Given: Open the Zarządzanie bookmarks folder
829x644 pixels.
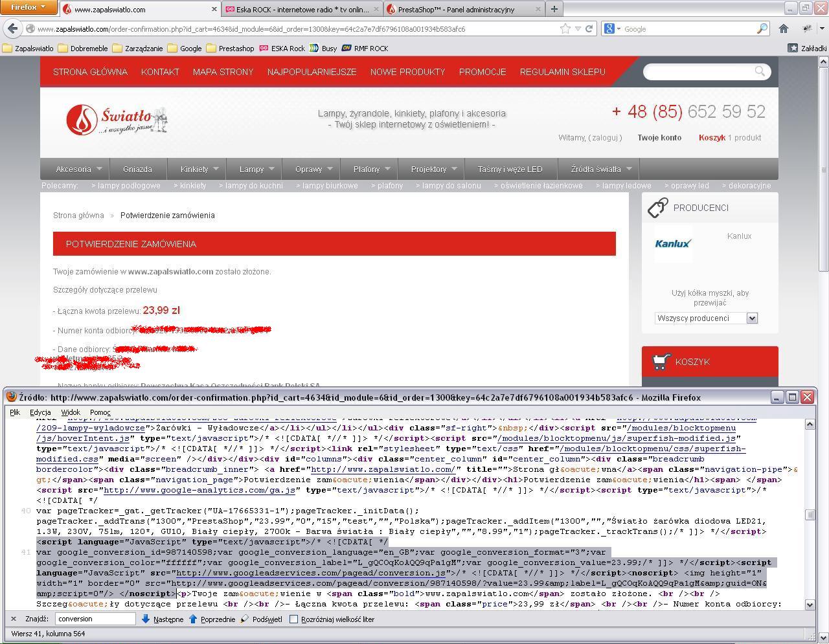Looking at the screenshot, I should click(138, 48).
